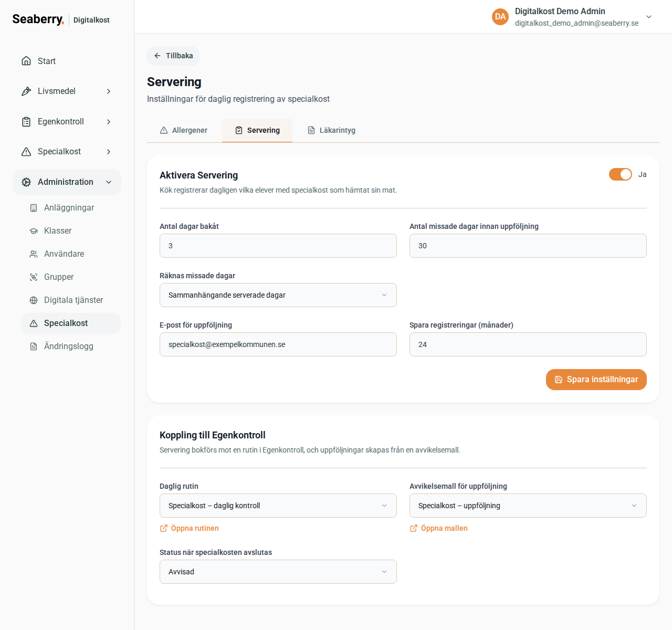The image size is (672, 630).
Task: Open the user account menu chevron
Action: pyautogui.click(x=649, y=17)
